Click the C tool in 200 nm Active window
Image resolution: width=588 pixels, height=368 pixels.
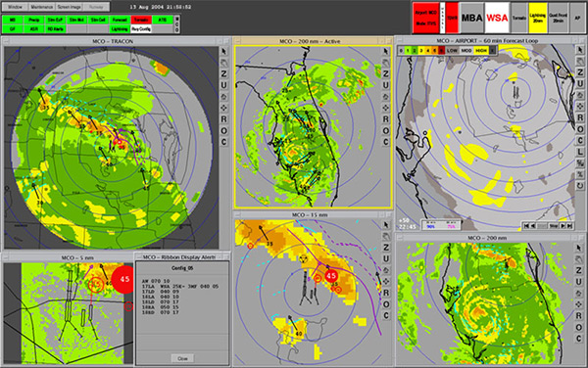tap(385, 142)
